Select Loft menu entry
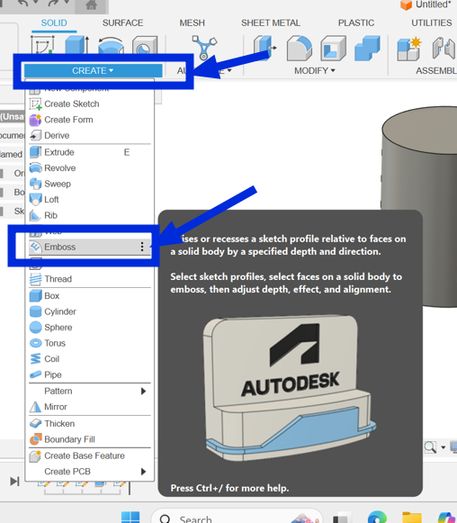 89,199
